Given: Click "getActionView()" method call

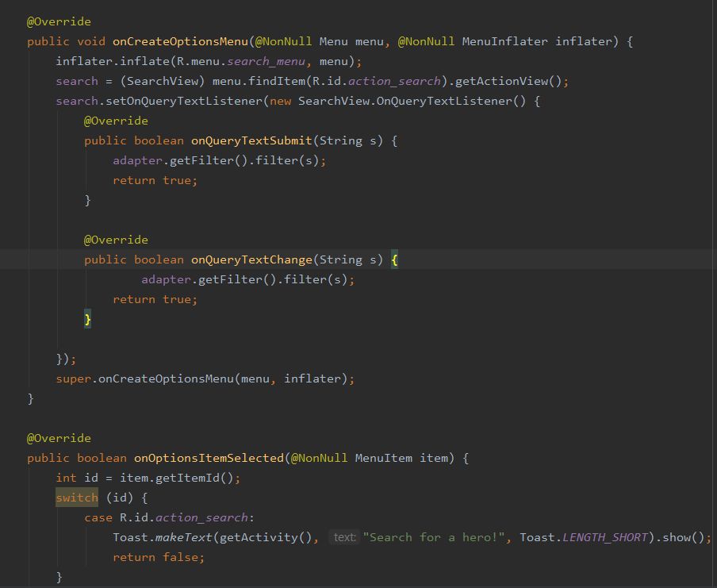Looking at the screenshot, I should click(508, 82).
